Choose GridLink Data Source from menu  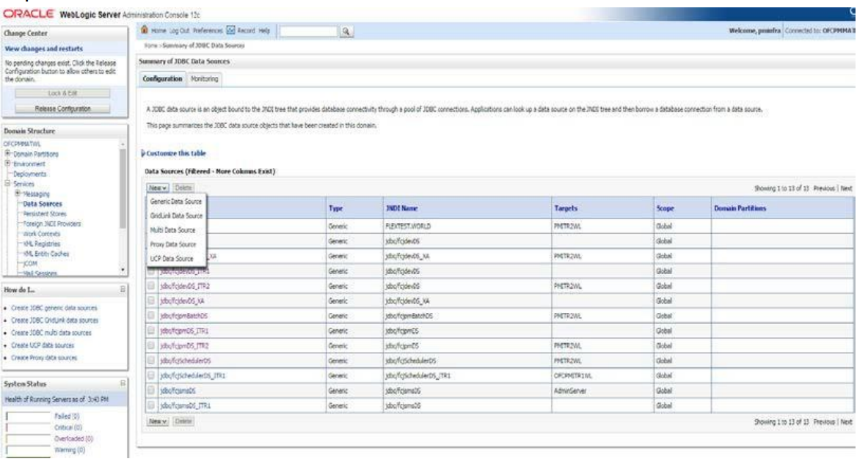point(176,216)
